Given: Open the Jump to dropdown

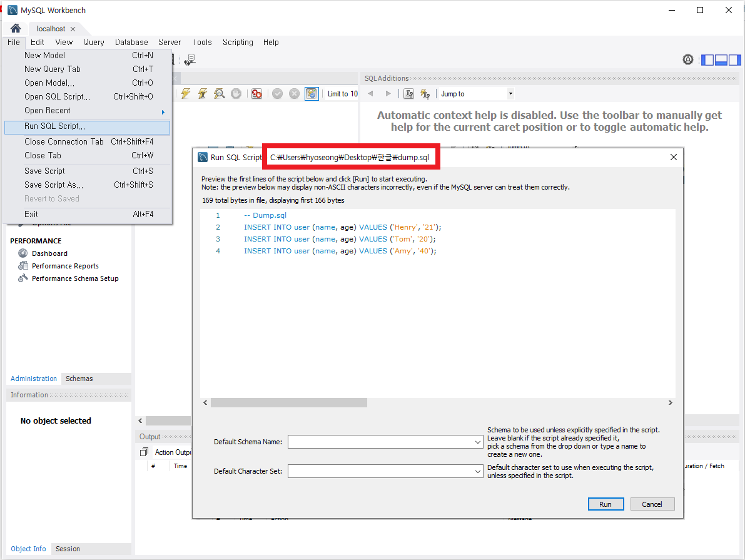Looking at the screenshot, I should point(477,94).
